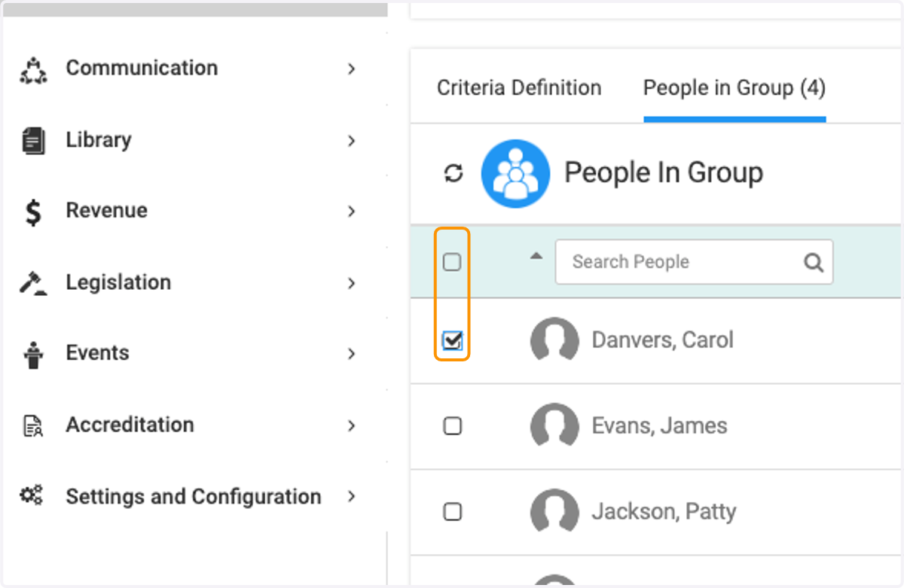Image resolution: width=904 pixels, height=588 pixels.
Task: Click the sort arrow beside search box
Action: pos(536,256)
